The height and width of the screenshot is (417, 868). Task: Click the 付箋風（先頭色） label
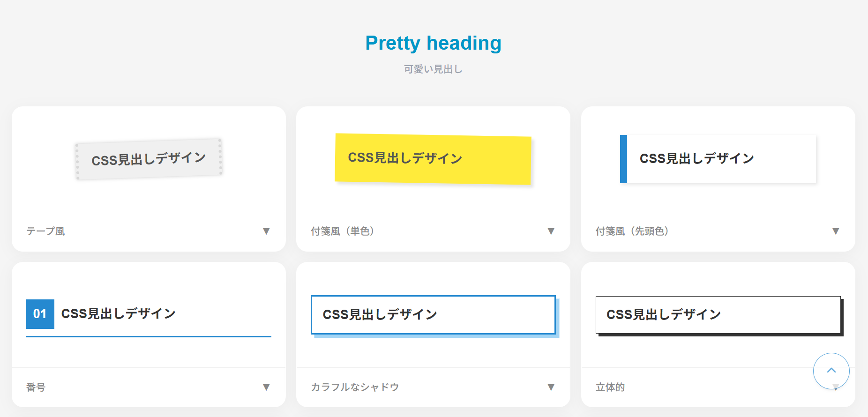[632, 231]
